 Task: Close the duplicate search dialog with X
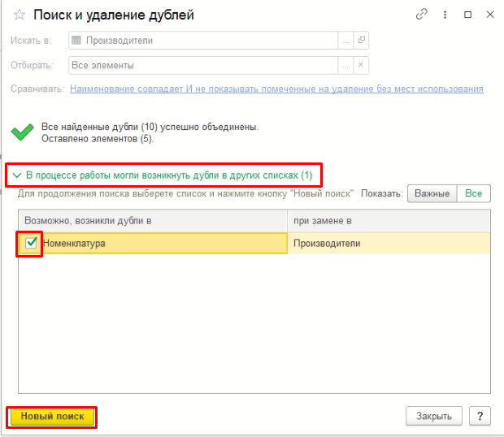[x=490, y=15]
